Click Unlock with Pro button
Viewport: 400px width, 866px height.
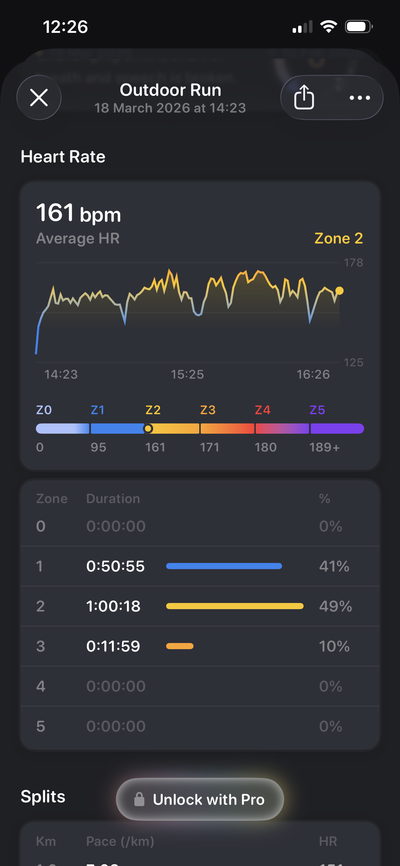click(200, 799)
